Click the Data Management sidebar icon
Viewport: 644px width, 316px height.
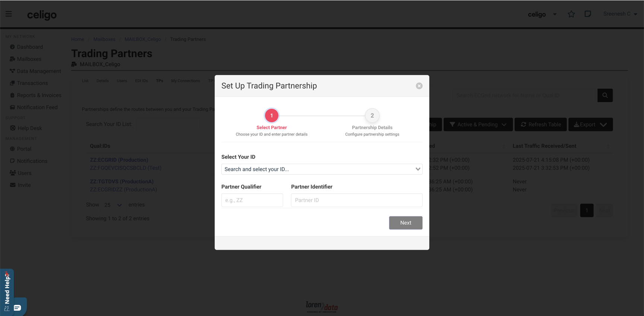point(12,71)
